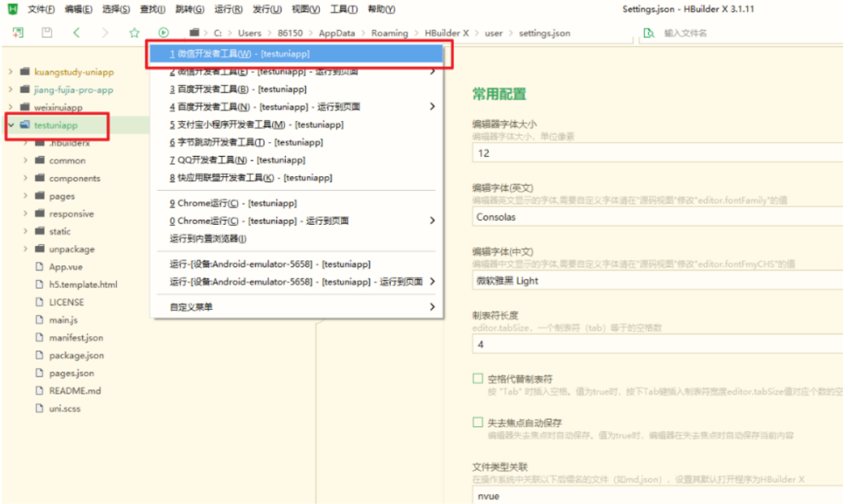Expand the jiang-fujia-pro-app project
Viewport: 843px width, 504px height.
(x=11, y=89)
